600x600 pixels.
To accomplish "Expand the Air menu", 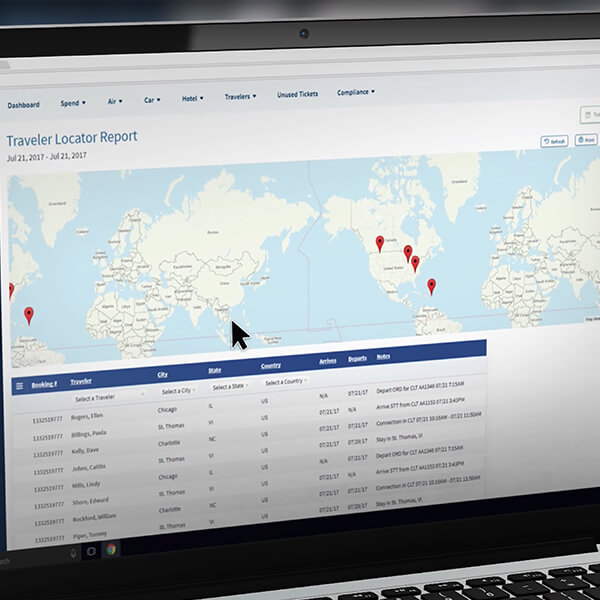I will [x=115, y=101].
